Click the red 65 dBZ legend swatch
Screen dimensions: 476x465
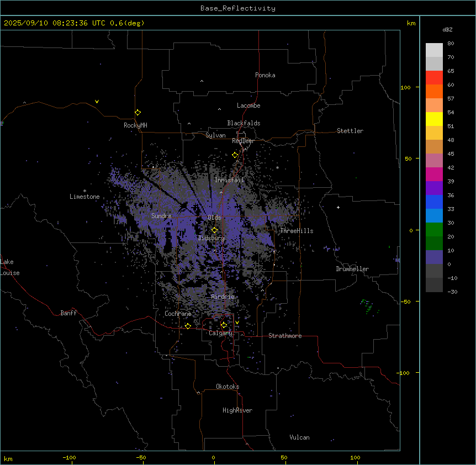[x=434, y=78]
